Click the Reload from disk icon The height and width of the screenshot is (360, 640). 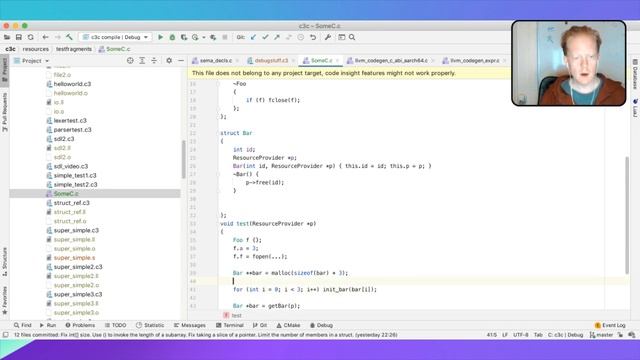(x=31, y=37)
